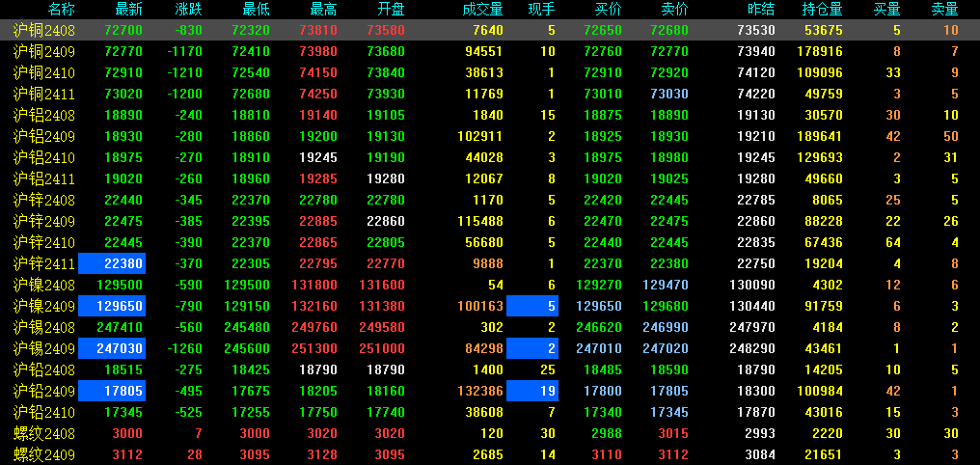Image resolution: width=980 pixels, height=465 pixels.
Task: Select the 沪镍2409 contract name
Action: point(43,306)
